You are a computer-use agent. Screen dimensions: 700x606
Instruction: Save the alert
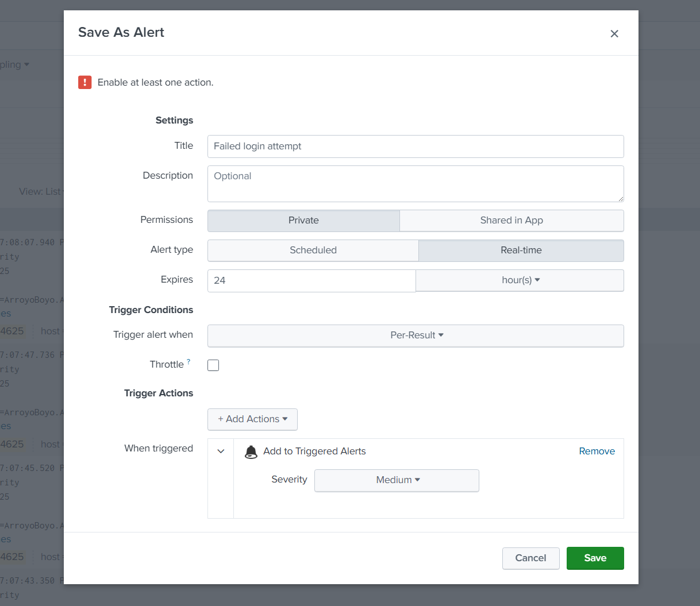[595, 558]
